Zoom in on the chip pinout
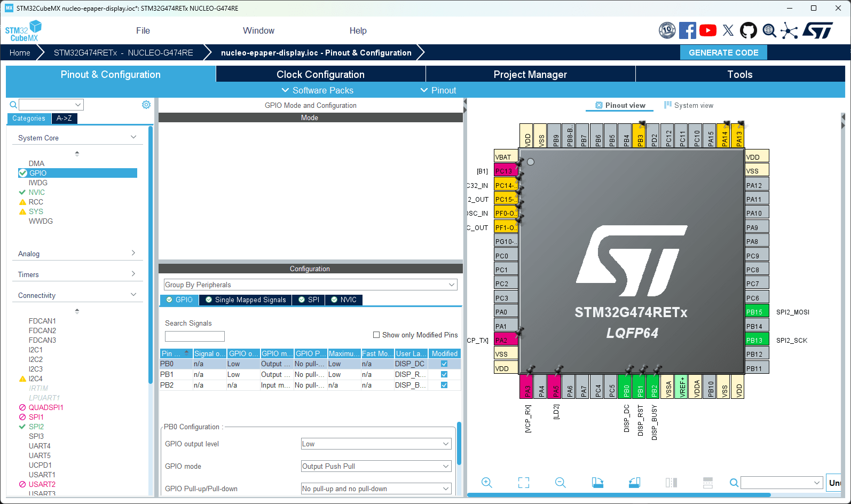 tap(486, 483)
